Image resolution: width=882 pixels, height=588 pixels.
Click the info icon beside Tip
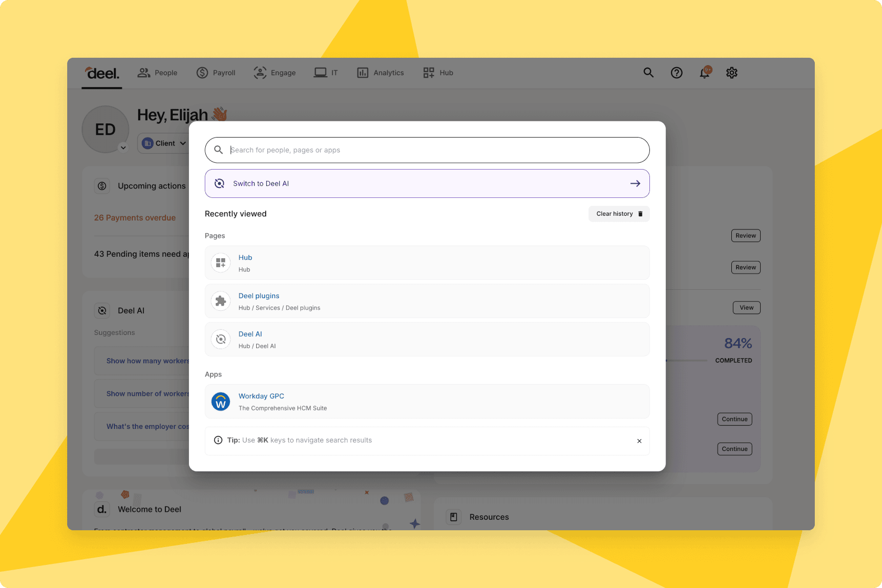tap(218, 440)
